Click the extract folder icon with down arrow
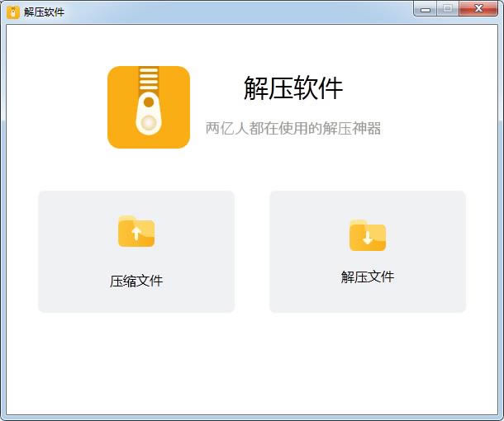 point(368,235)
